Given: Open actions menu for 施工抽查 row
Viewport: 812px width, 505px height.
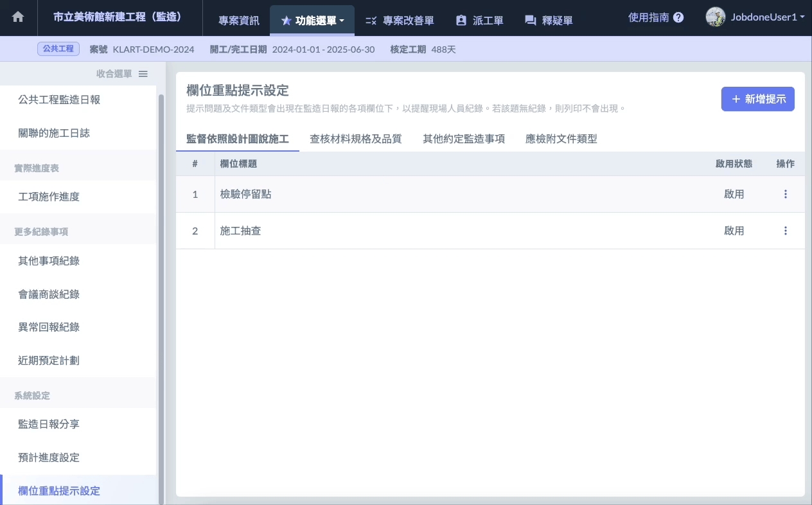Looking at the screenshot, I should 785,231.
